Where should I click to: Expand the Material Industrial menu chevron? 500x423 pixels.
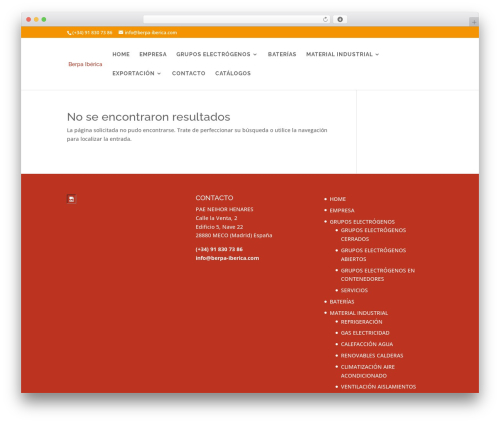pos(377,54)
